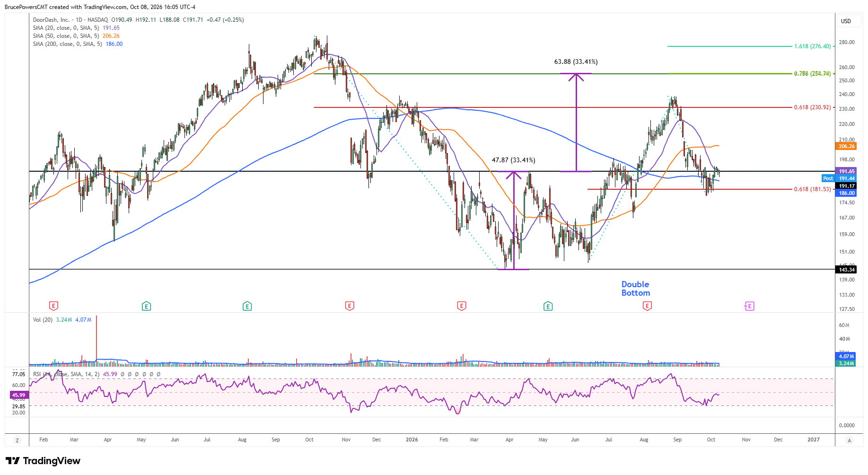This screenshot has width=868, height=475.
Task: Select the 0.618 (230.92) Fibonacci label
Action: (812, 107)
